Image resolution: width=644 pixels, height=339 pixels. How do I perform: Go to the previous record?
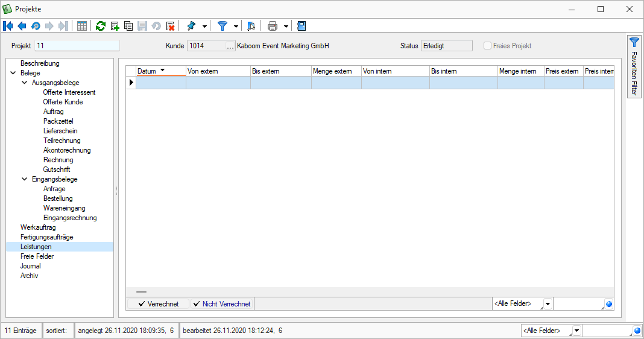pyautogui.click(x=22, y=27)
